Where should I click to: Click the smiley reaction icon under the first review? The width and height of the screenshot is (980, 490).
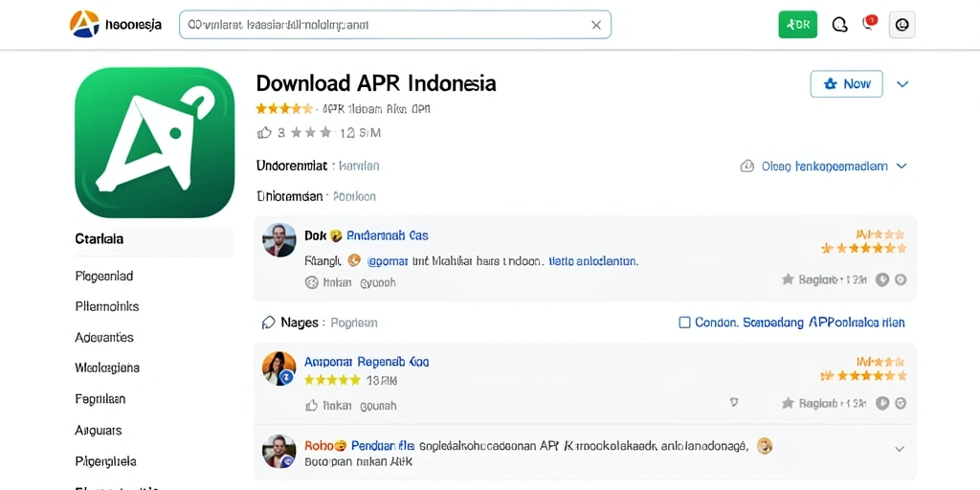coord(311,282)
